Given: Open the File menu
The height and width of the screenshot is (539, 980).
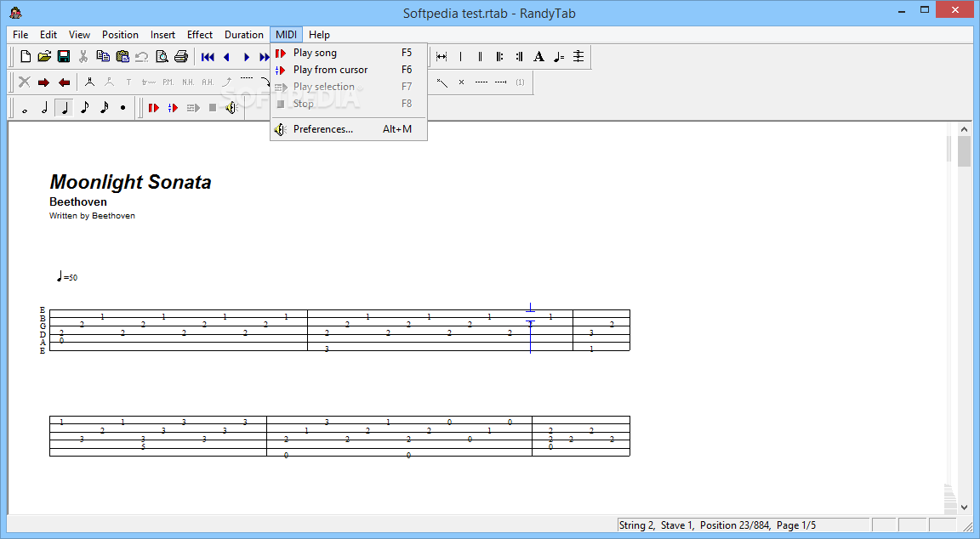Looking at the screenshot, I should [x=20, y=34].
